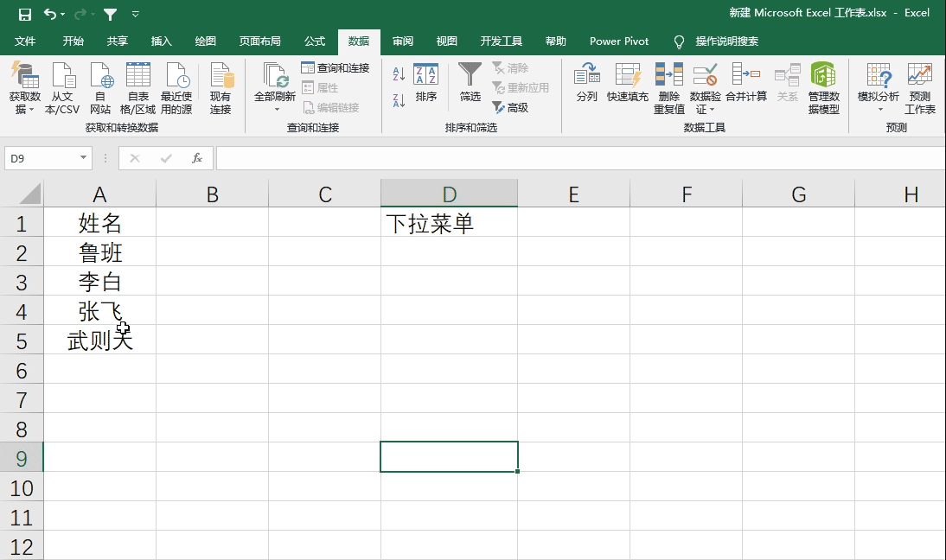Open the Insert (插入) ribbon tab

click(x=162, y=41)
